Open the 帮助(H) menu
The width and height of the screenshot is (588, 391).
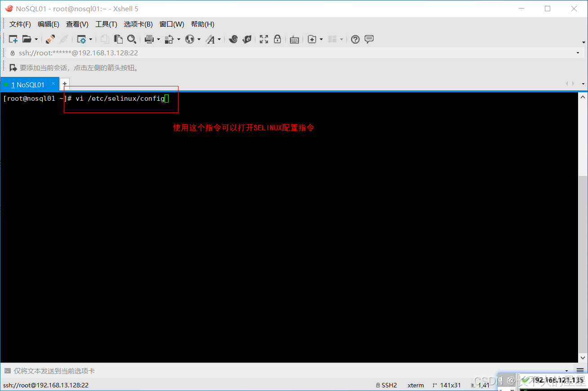(x=203, y=24)
